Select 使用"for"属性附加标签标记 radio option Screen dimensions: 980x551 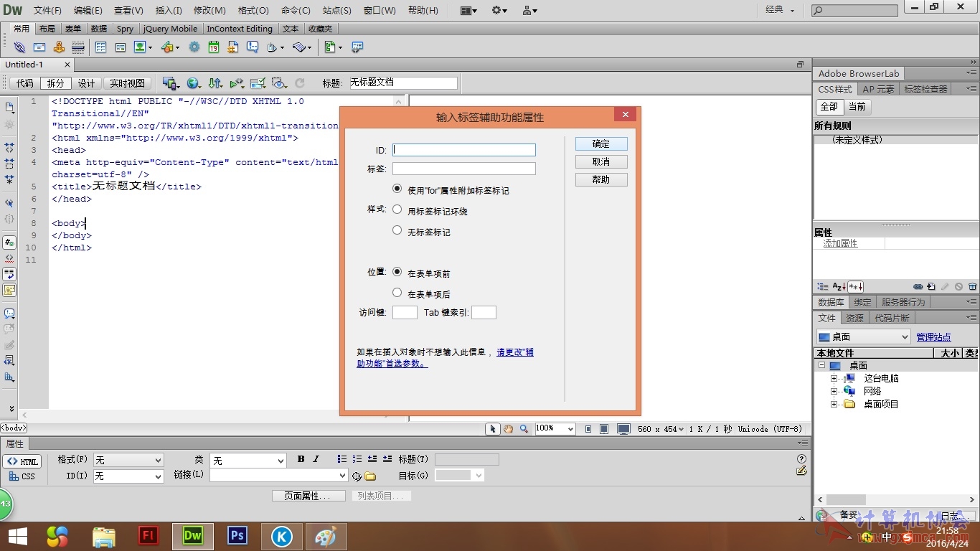point(397,189)
